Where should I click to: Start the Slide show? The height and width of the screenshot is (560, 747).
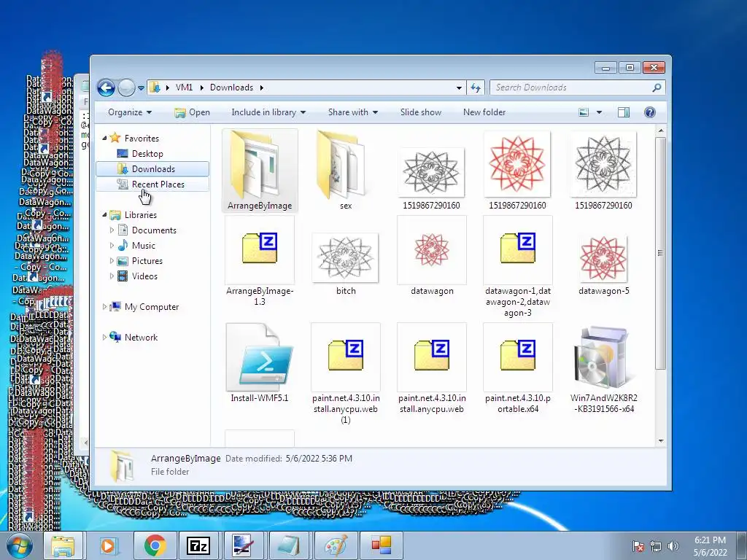[x=421, y=112]
